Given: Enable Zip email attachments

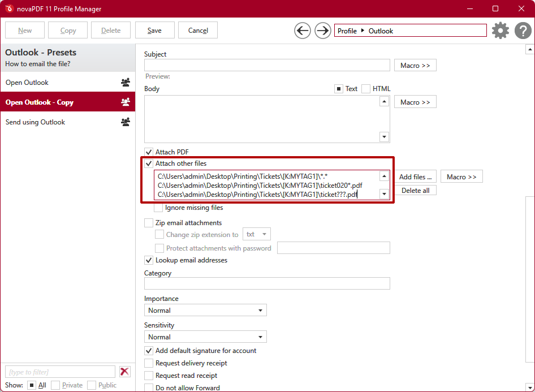Looking at the screenshot, I should 148,223.
